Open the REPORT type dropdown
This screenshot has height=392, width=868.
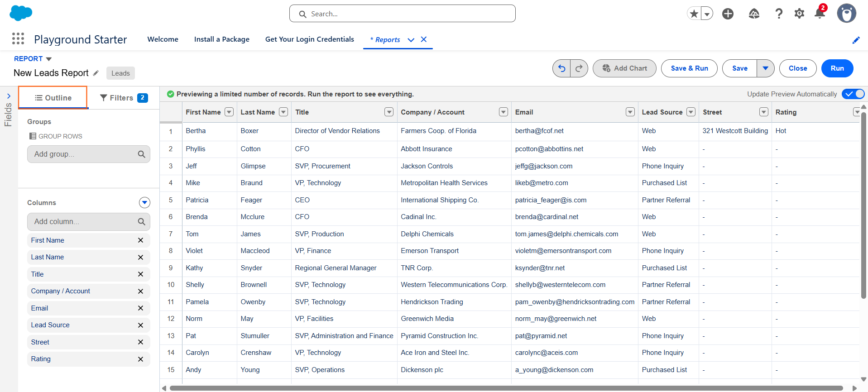[33, 59]
